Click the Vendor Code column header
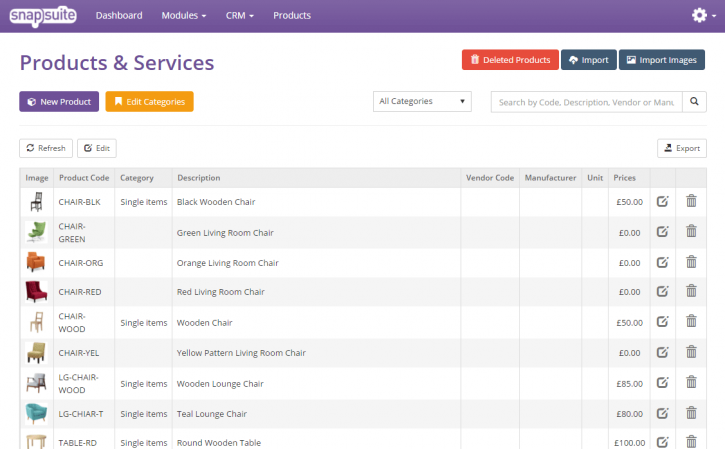The width and height of the screenshot is (725, 449). coord(490,178)
